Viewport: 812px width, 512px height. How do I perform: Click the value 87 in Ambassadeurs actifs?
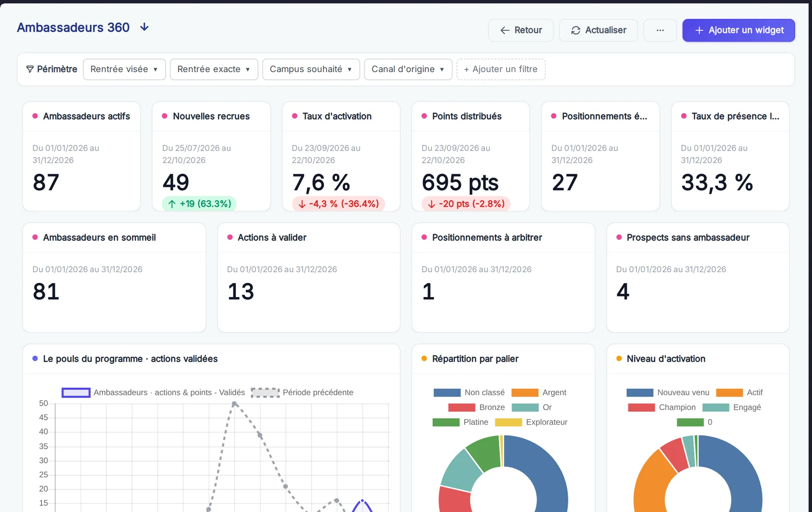(x=46, y=183)
